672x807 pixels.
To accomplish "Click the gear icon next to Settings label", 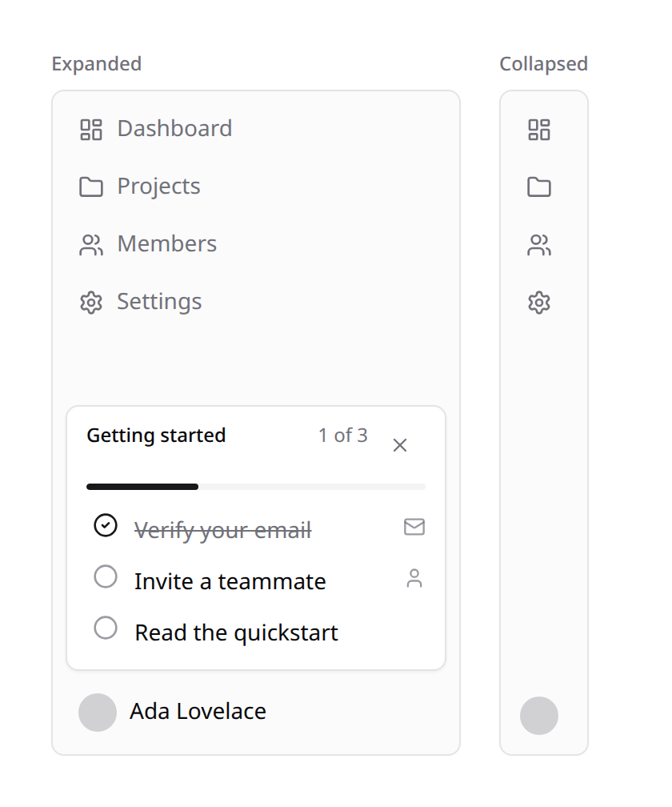I will click(x=91, y=303).
